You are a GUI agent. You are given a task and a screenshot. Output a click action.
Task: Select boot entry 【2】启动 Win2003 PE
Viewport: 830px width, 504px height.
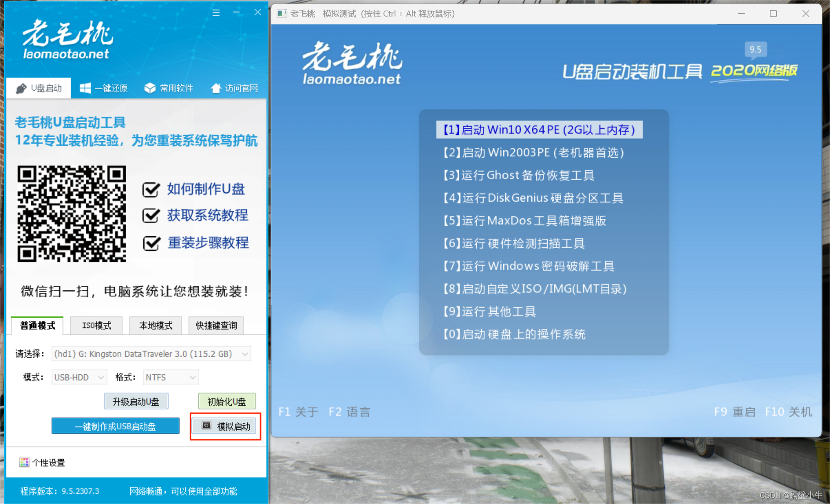(534, 152)
